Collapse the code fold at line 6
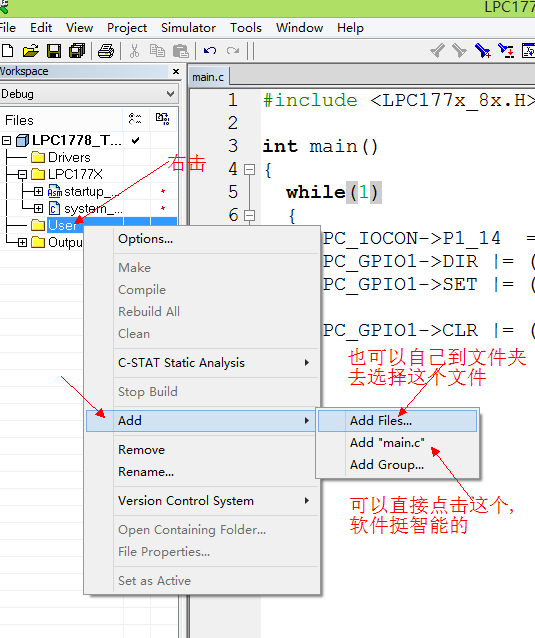 tap(249, 215)
